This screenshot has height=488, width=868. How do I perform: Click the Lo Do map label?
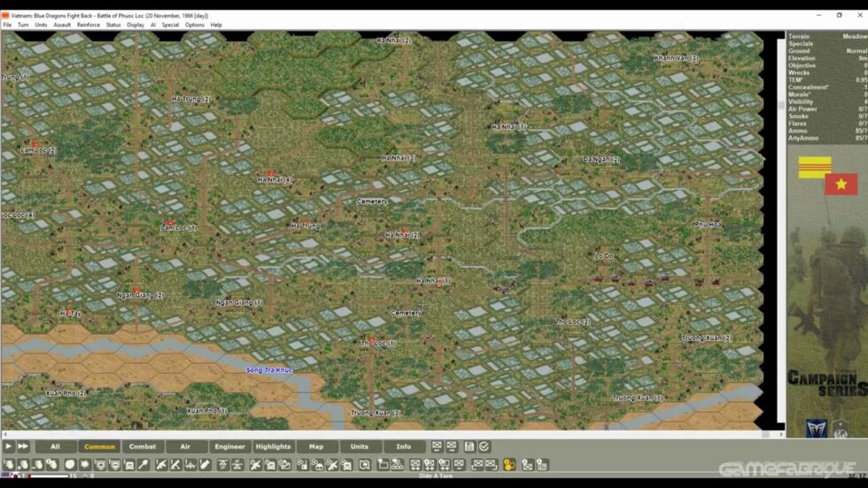604,256
